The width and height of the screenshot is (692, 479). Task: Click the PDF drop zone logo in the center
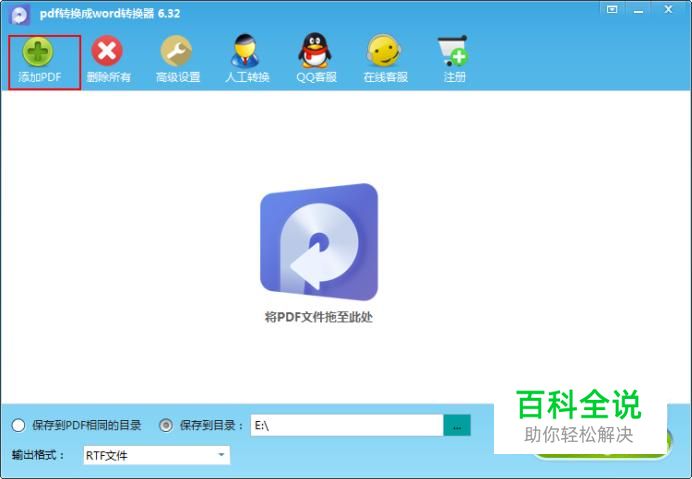(x=319, y=242)
